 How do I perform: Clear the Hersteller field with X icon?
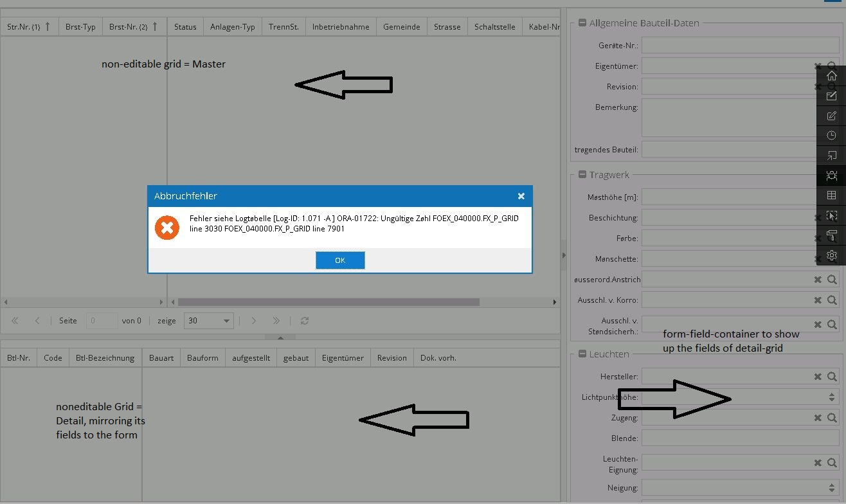(x=818, y=377)
